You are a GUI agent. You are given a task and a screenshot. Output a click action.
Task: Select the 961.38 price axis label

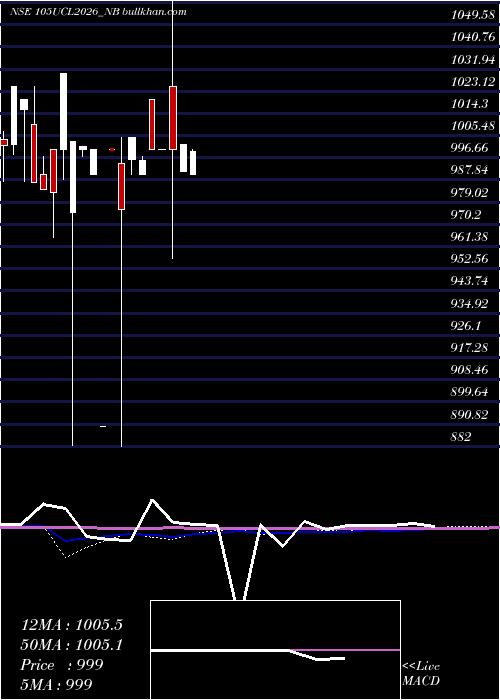pyautogui.click(x=469, y=237)
